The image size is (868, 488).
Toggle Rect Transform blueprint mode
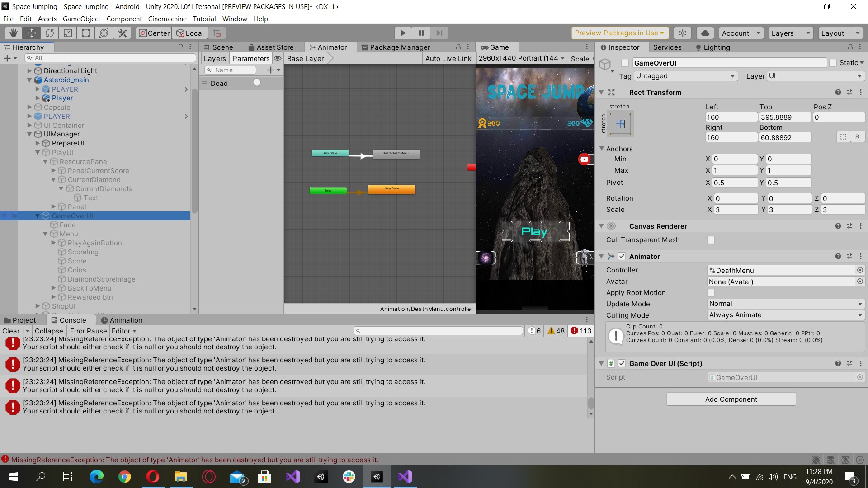(843, 137)
